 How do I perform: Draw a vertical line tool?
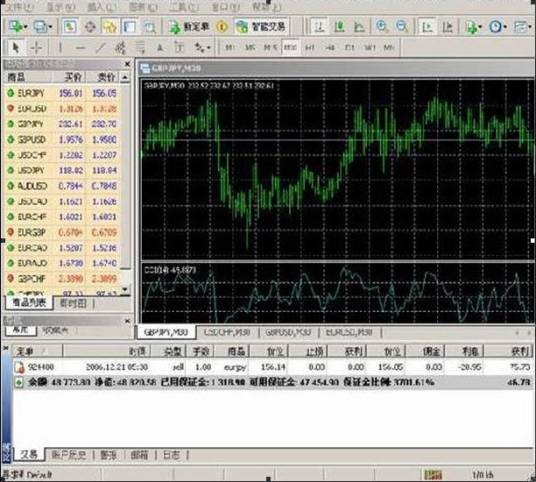[60, 48]
